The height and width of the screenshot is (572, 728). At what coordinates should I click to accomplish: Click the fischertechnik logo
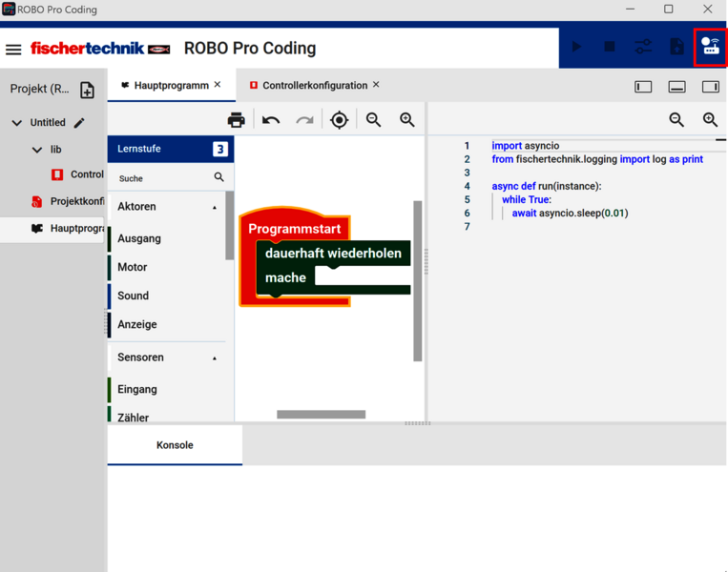[x=100, y=49]
